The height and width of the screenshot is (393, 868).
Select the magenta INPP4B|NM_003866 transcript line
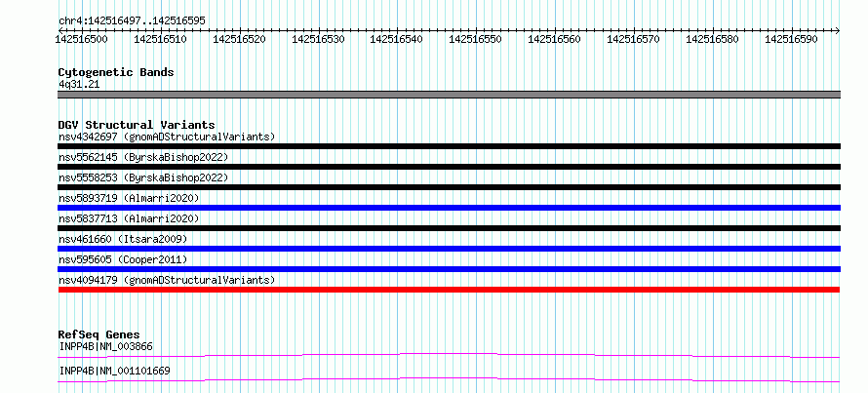pos(450,355)
